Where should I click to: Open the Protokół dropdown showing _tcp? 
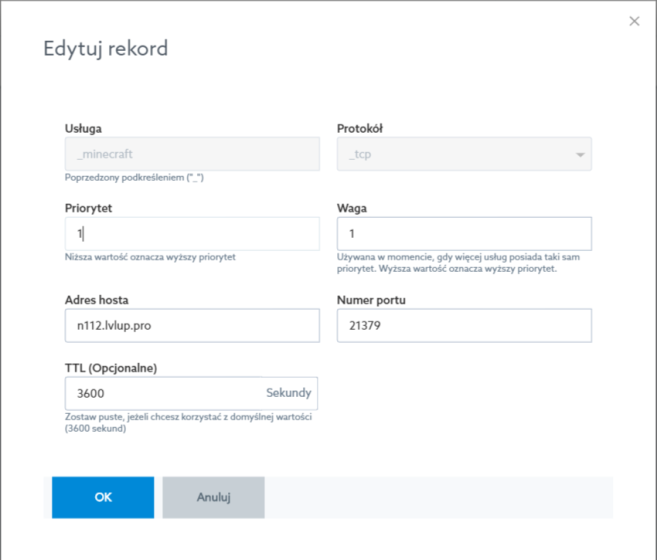pyautogui.click(x=464, y=154)
